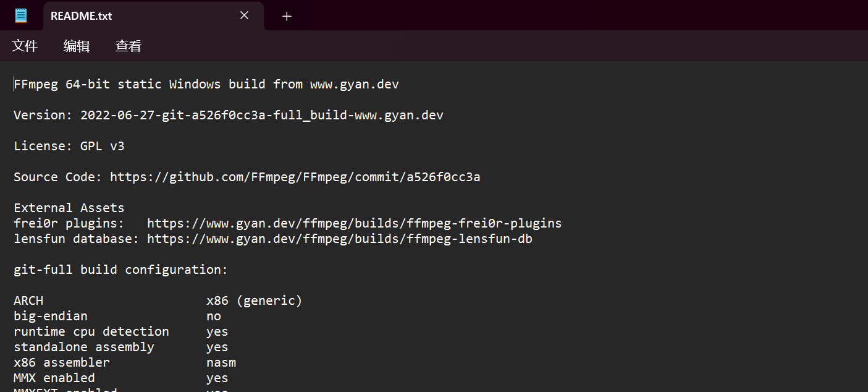
Task: Place cursor on External Assets heading
Action: click(69, 208)
